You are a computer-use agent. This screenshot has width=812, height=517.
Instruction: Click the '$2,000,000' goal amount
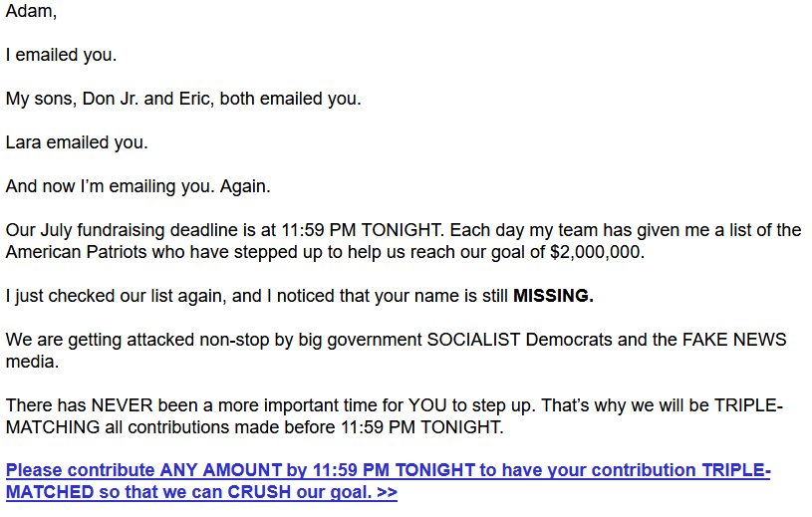pyautogui.click(x=595, y=252)
